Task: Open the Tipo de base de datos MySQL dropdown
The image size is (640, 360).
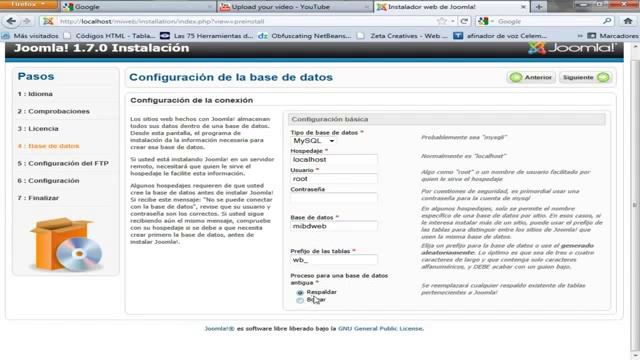Action: (313, 141)
